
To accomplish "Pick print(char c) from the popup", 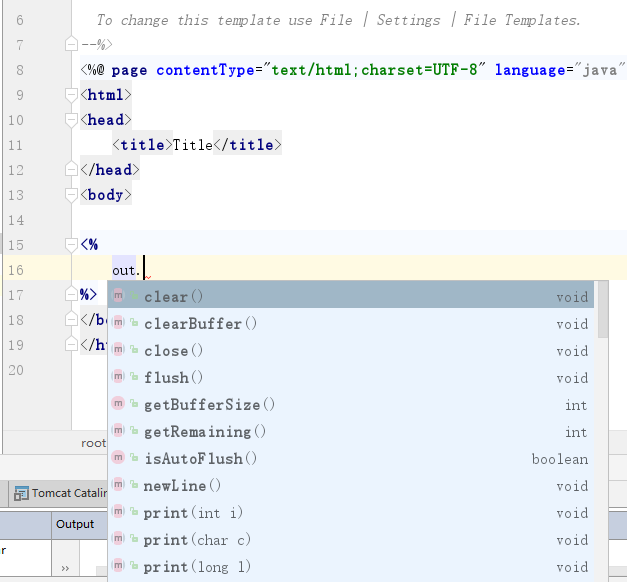I will [x=351, y=540].
